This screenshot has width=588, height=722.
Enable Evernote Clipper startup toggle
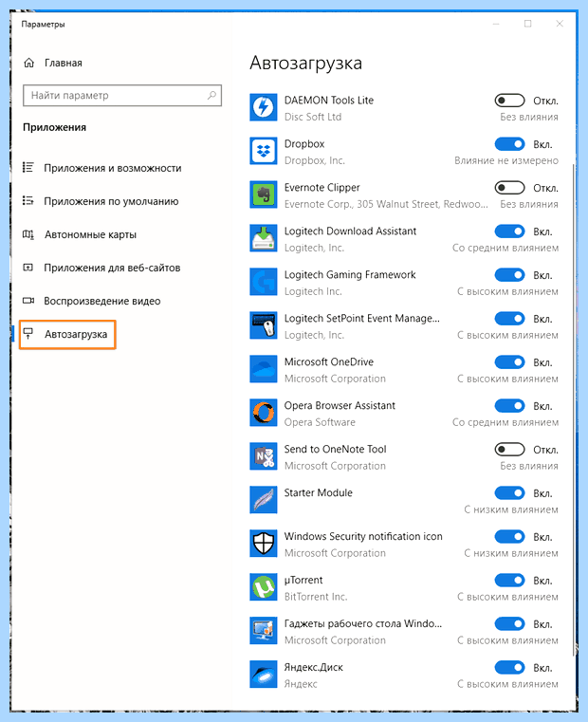509,188
